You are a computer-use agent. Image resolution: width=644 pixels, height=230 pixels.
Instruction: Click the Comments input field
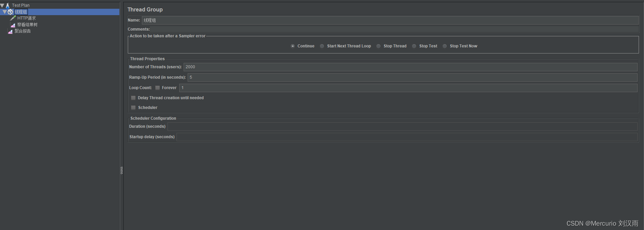(x=394, y=29)
